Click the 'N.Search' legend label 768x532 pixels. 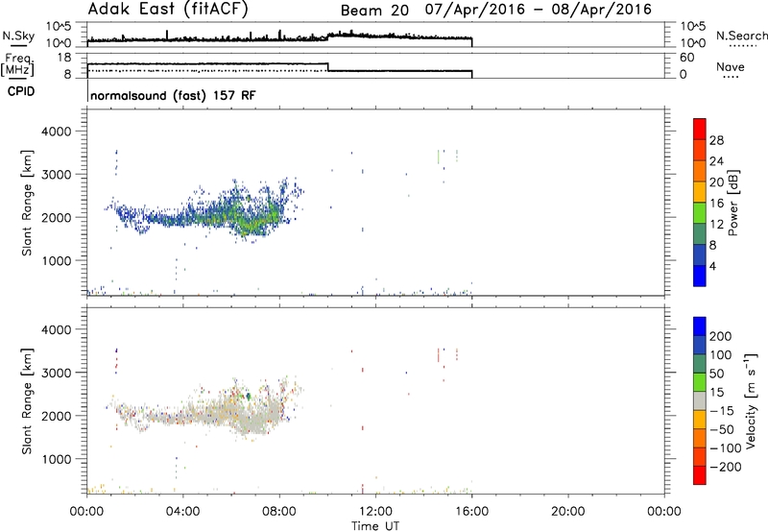pyautogui.click(x=741, y=36)
